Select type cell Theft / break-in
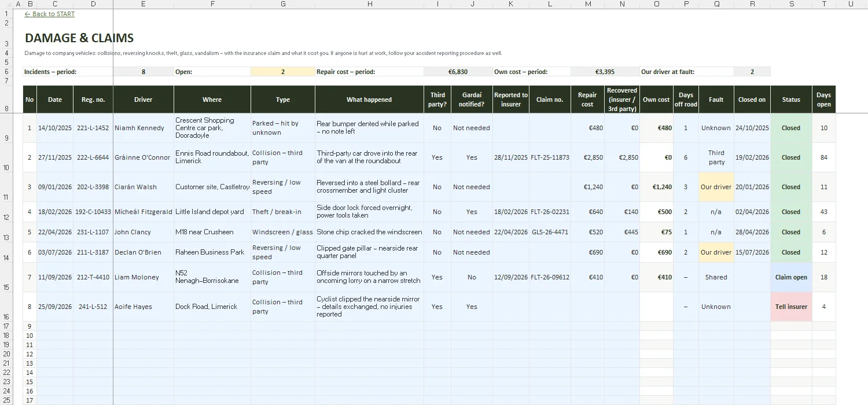The image size is (868, 405). (x=282, y=212)
